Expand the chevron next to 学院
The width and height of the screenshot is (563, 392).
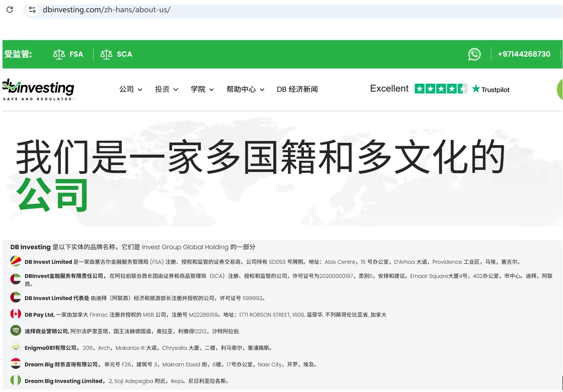tap(211, 90)
